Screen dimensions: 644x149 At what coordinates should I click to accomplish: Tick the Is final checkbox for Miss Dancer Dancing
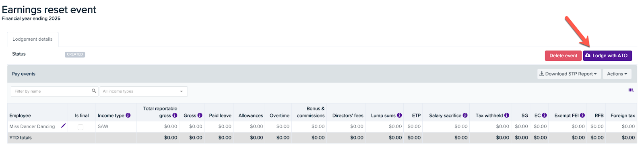click(80, 127)
